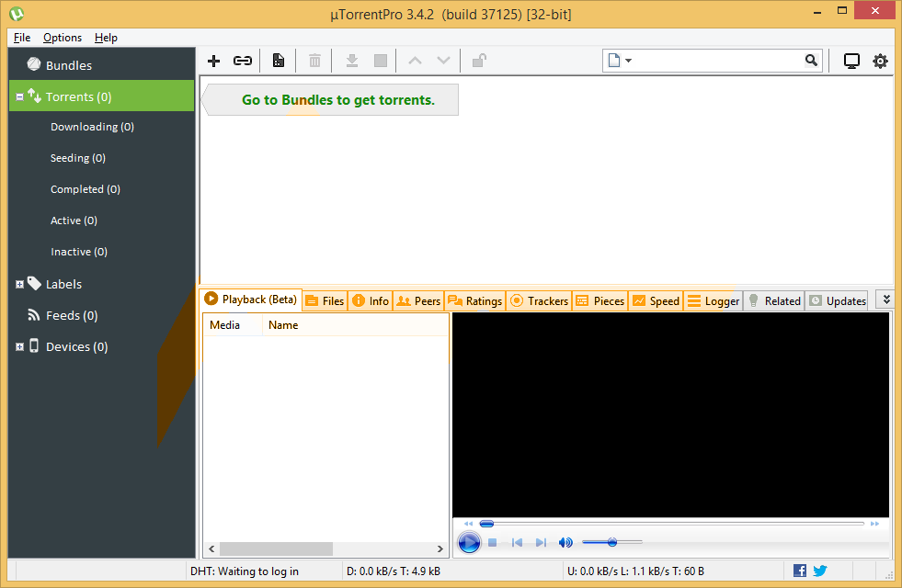Screen dimensions: 902x588
Task: Switch to the Info tab
Action: 371,300
